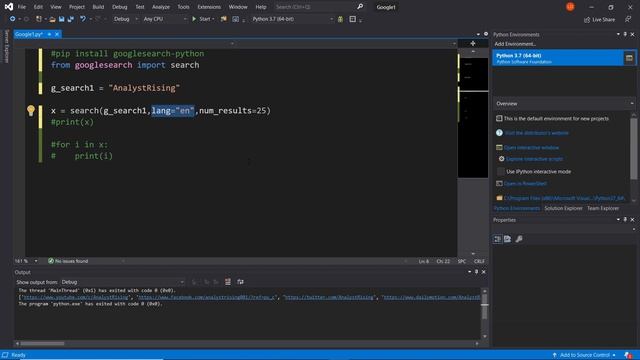Open the Extensions menu

click(209, 7)
